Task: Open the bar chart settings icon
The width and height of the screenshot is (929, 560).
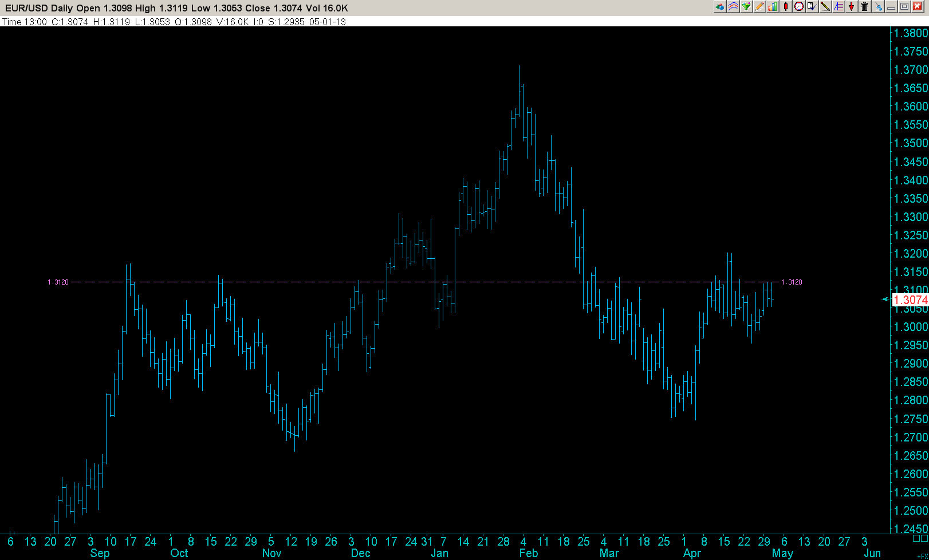Action: [x=772, y=7]
